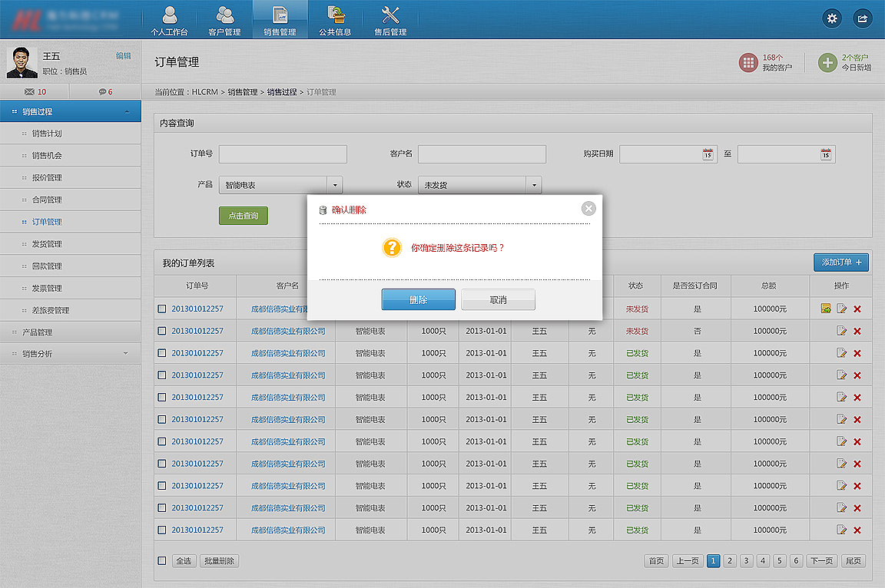The width and height of the screenshot is (885, 588).
Task: Select 发货管理 in the sidebar
Action: point(71,244)
